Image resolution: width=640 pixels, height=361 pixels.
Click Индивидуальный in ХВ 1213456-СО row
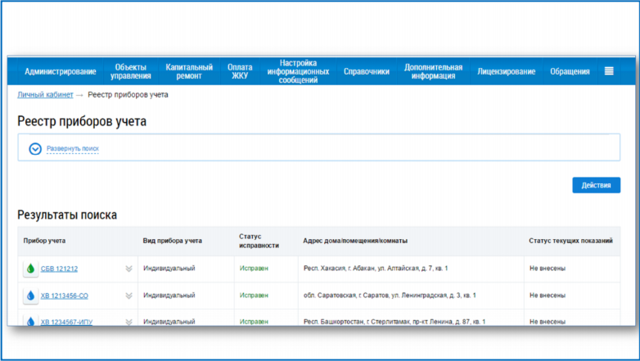tap(169, 295)
